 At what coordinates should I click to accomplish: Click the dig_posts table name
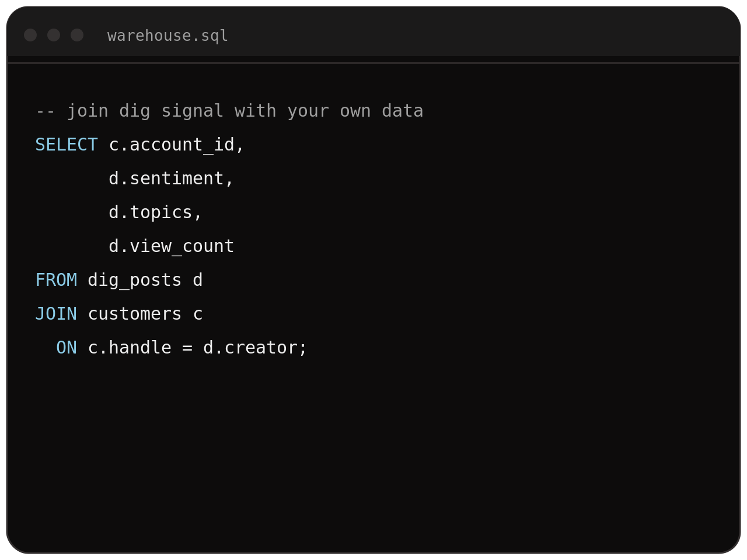tap(135, 280)
